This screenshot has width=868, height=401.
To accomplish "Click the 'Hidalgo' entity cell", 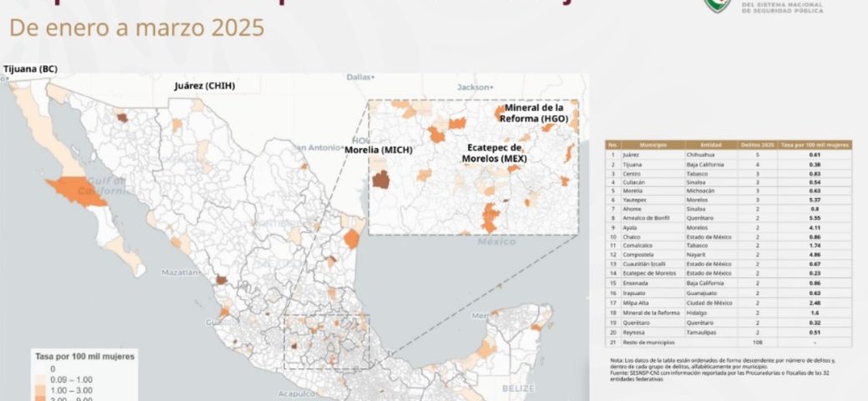I will tap(710, 313).
